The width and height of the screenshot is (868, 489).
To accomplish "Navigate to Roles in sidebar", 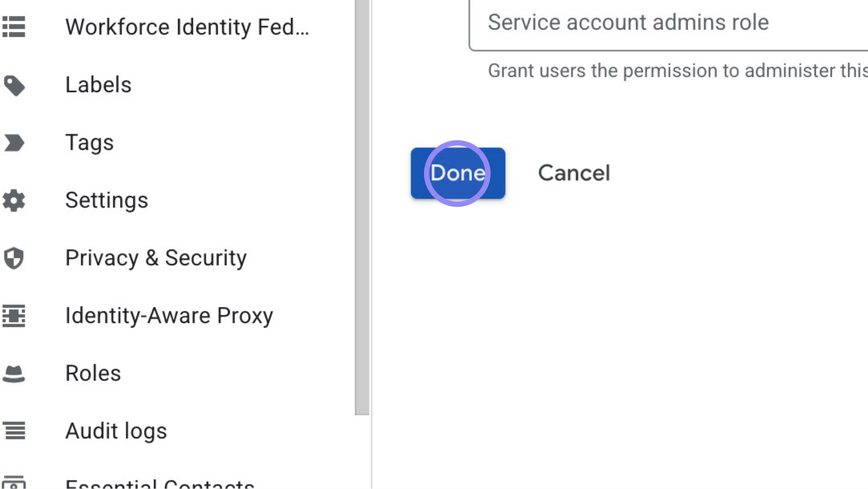I will pyautogui.click(x=93, y=373).
